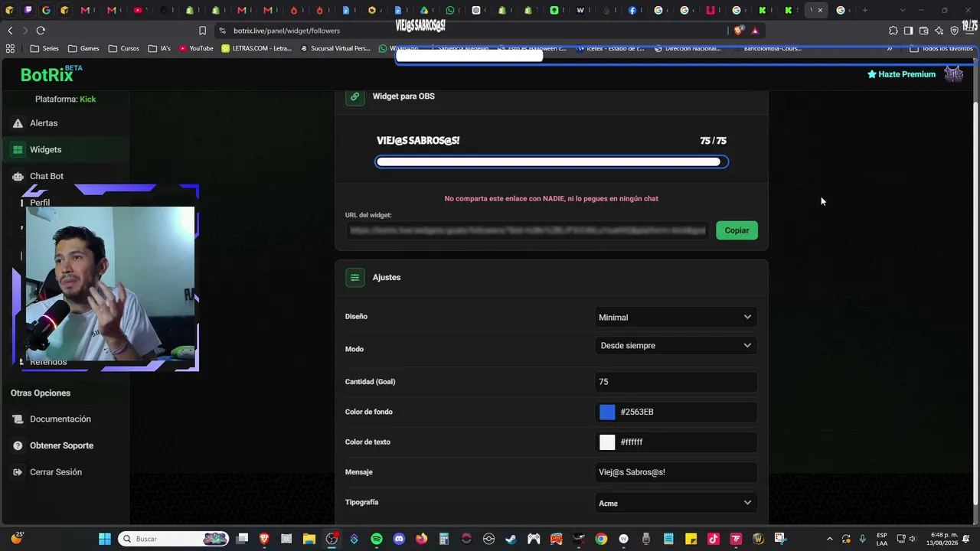Viewport: 980px width, 551px height.
Task: Click the 75 / 75 follower count text
Action: (x=713, y=141)
